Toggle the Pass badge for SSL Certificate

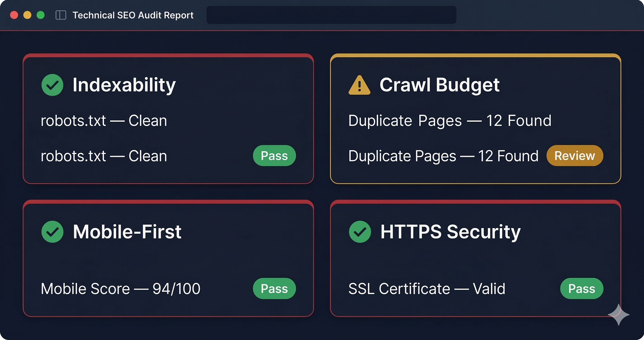pos(582,288)
